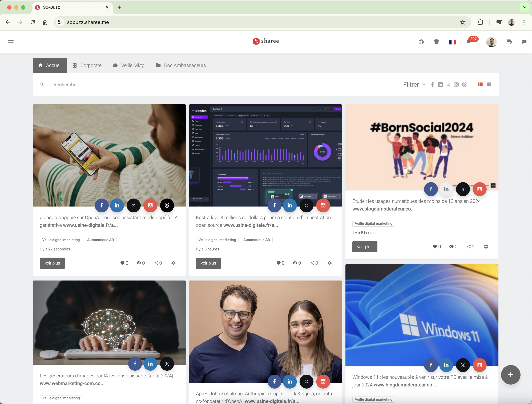Open the Veille Mktg tab
532x404 pixels.
tap(129, 65)
